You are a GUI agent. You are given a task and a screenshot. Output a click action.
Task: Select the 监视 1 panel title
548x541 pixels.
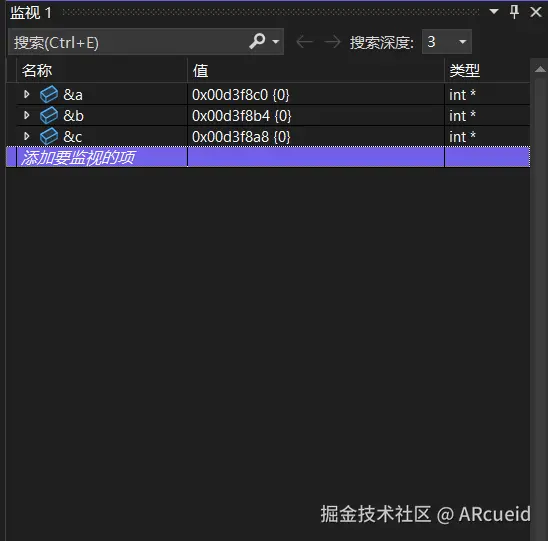[31, 13]
